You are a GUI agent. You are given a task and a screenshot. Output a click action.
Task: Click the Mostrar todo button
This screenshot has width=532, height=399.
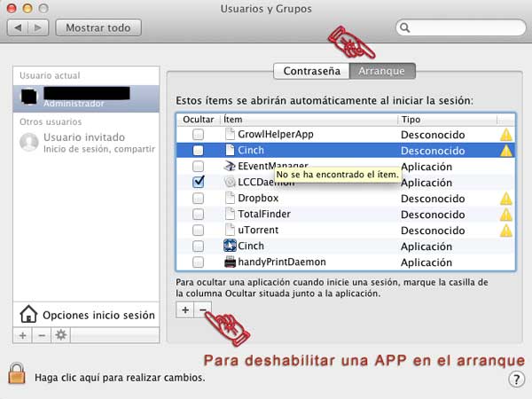click(x=98, y=27)
